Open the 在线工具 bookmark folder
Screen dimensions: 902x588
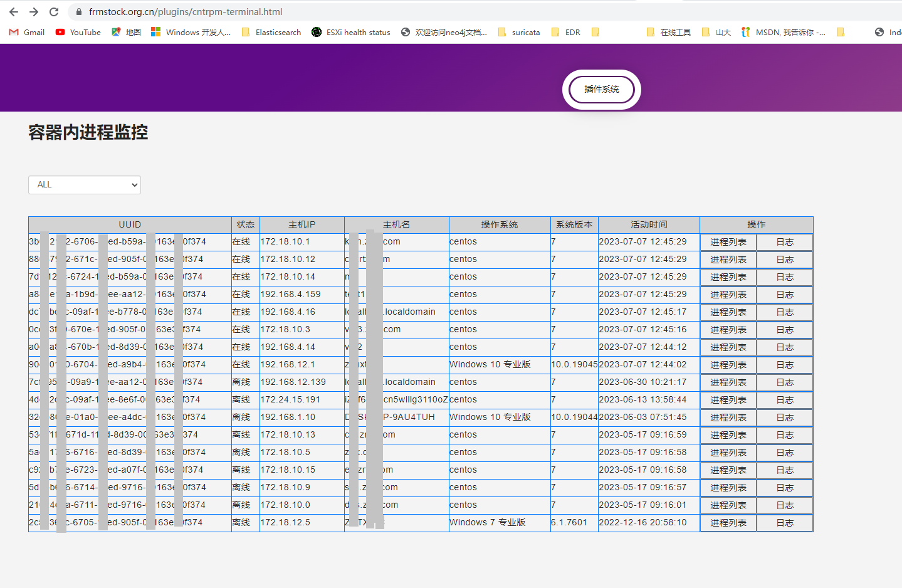668,32
